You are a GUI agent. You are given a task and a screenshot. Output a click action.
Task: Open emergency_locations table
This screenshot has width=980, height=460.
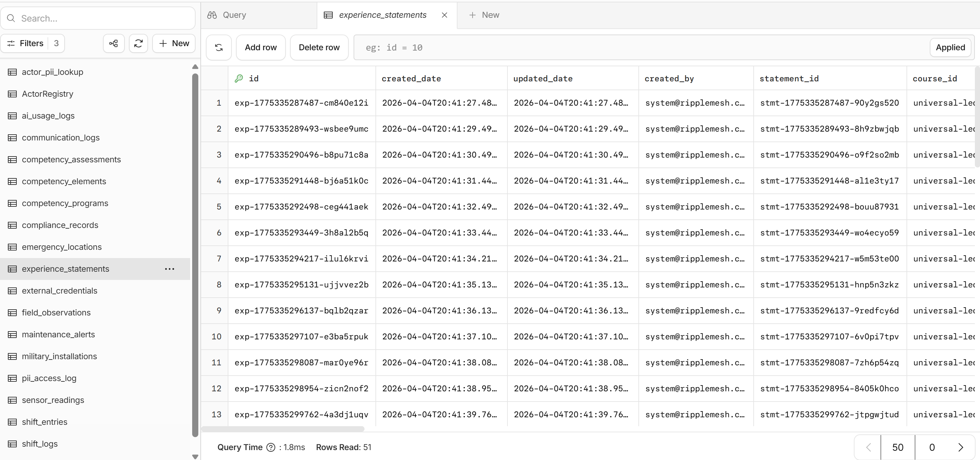click(x=95, y=247)
